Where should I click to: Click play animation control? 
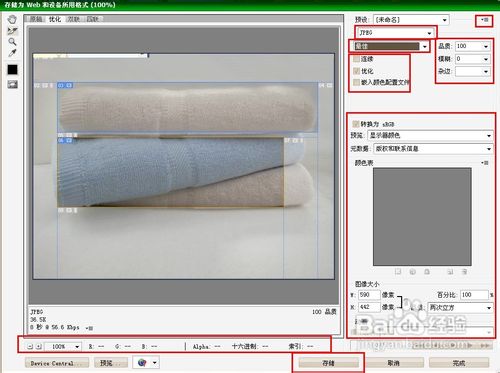point(454,345)
